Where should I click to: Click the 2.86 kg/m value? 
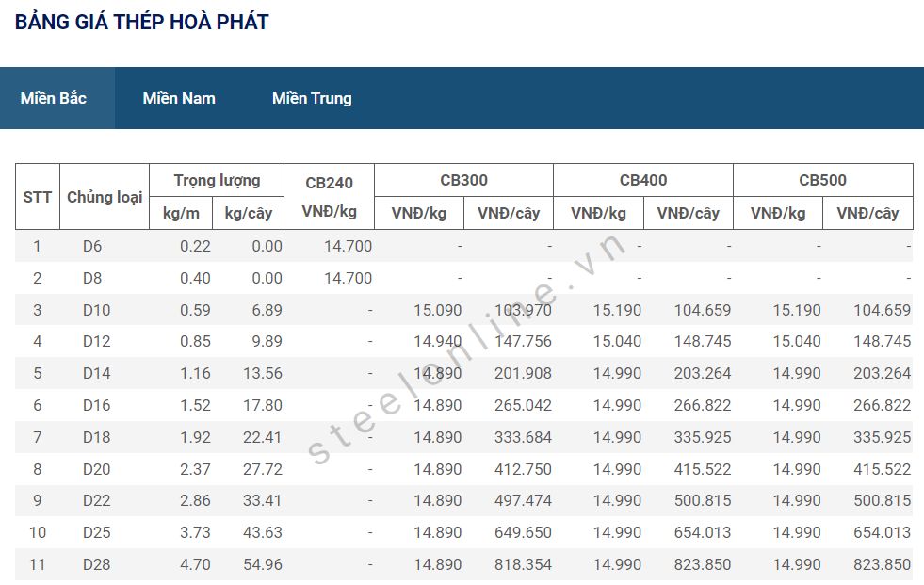(x=195, y=500)
